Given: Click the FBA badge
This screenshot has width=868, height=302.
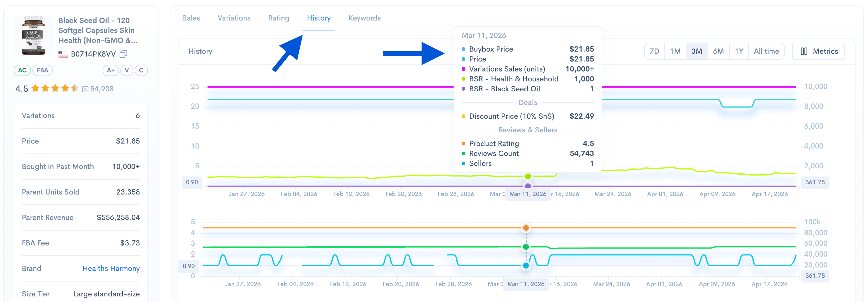Looking at the screenshot, I should click(43, 70).
